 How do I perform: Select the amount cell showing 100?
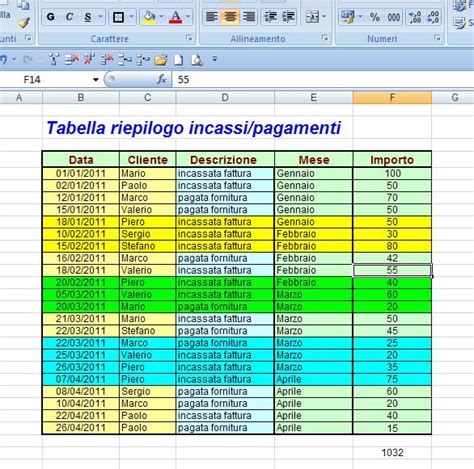point(392,173)
